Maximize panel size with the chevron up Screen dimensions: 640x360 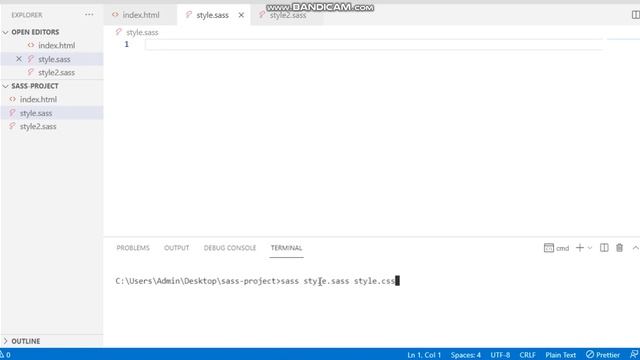click(x=636, y=248)
